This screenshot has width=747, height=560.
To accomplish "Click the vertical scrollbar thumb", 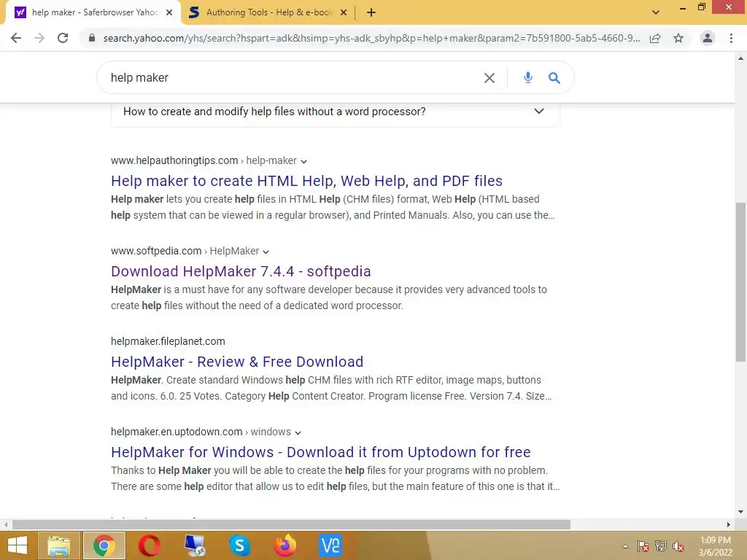I will pos(740,282).
